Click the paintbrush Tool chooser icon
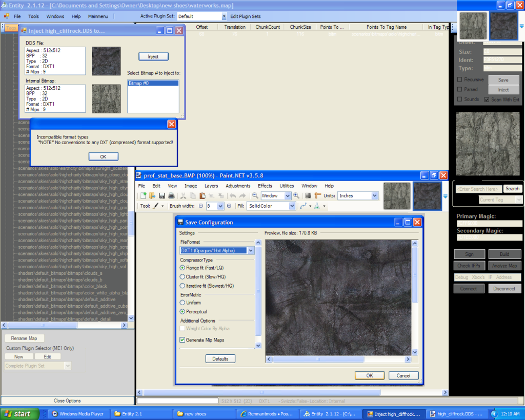Image resolution: width=525 pixels, height=420 pixels. pos(156,206)
